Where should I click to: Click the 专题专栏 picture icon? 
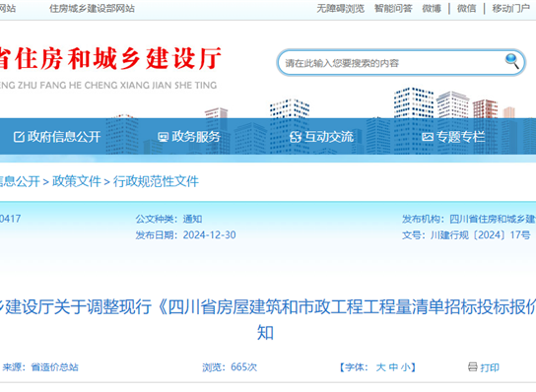point(428,137)
